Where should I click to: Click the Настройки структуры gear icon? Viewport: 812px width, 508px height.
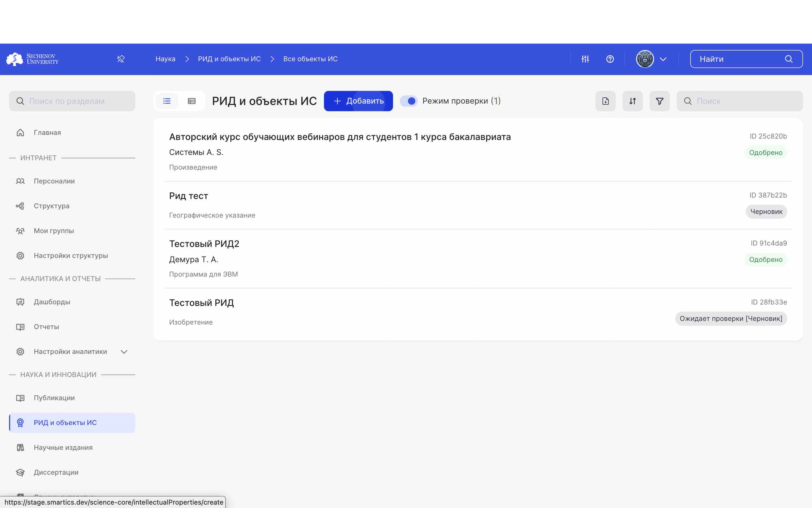pos(20,256)
